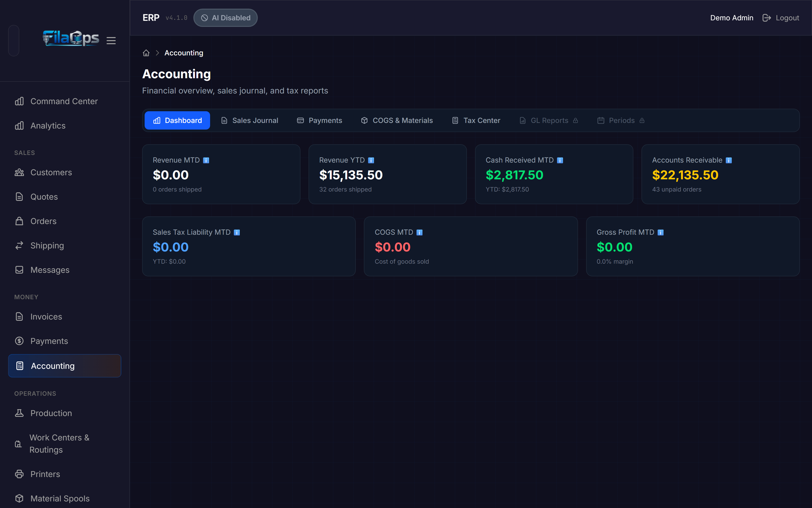Screen dimensions: 812x508
Task: Click the Revenue MTD info icon
Action: pos(206,160)
